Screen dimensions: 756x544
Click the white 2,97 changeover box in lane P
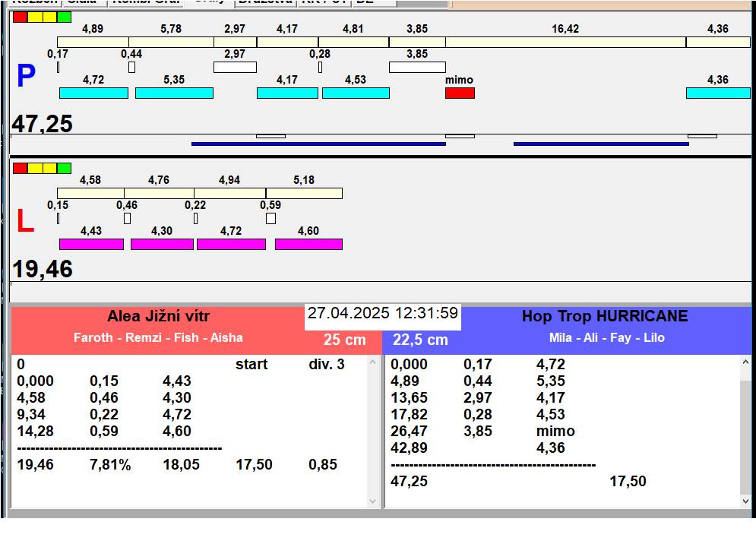click(235, 67)
